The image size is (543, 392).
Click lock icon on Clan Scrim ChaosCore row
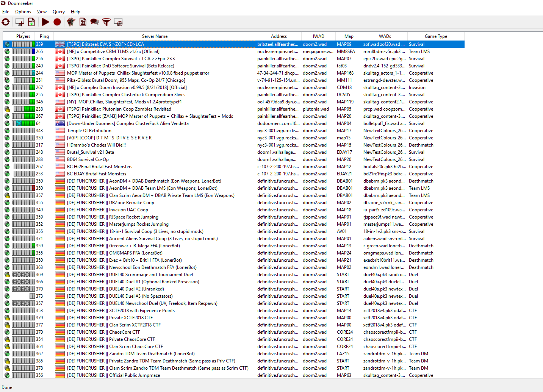[7, 347]
